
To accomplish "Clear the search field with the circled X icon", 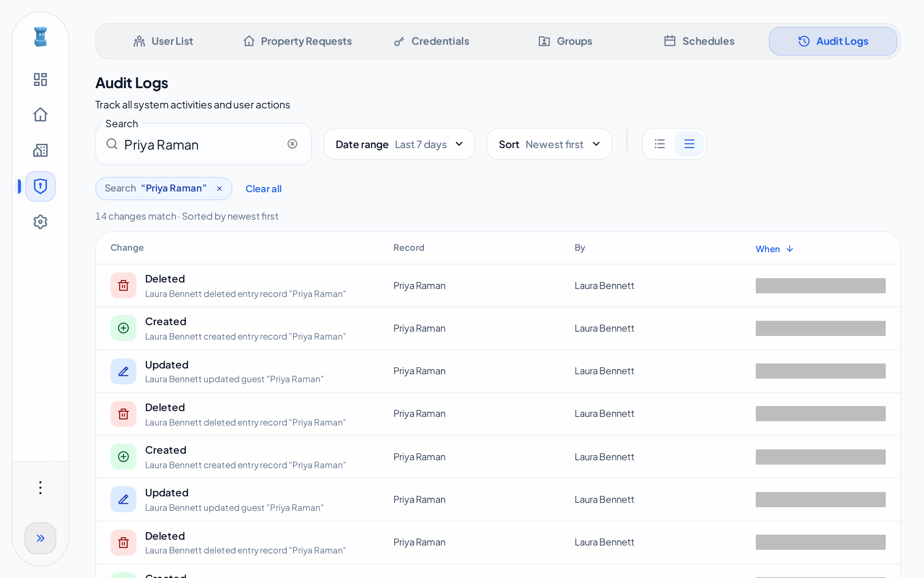I will point(292,144).
